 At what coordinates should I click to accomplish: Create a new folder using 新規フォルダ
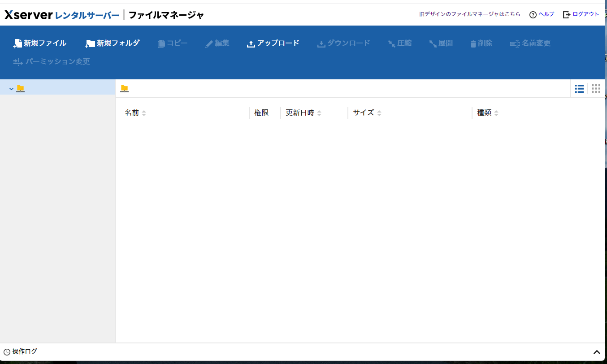(x=111, y=43)
